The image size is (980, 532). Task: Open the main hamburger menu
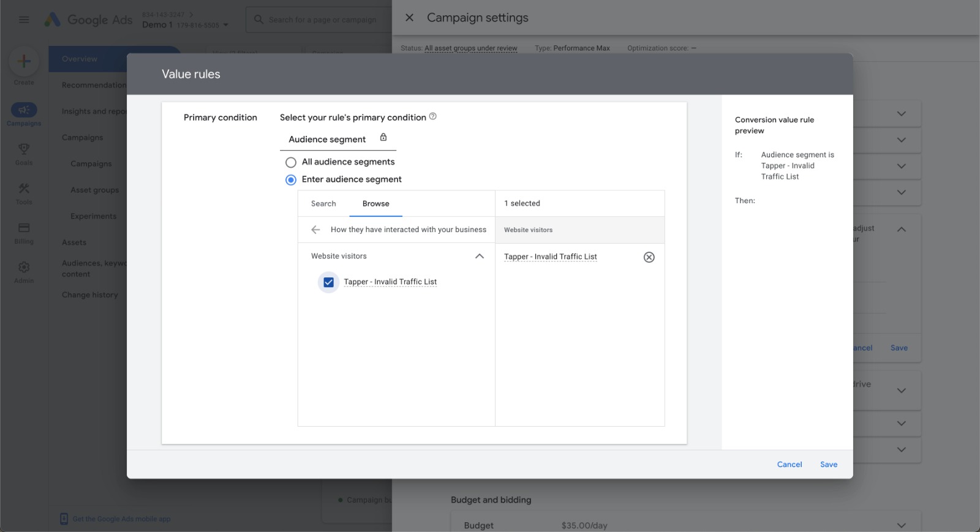pyautogui.click(x=24, y=20)
